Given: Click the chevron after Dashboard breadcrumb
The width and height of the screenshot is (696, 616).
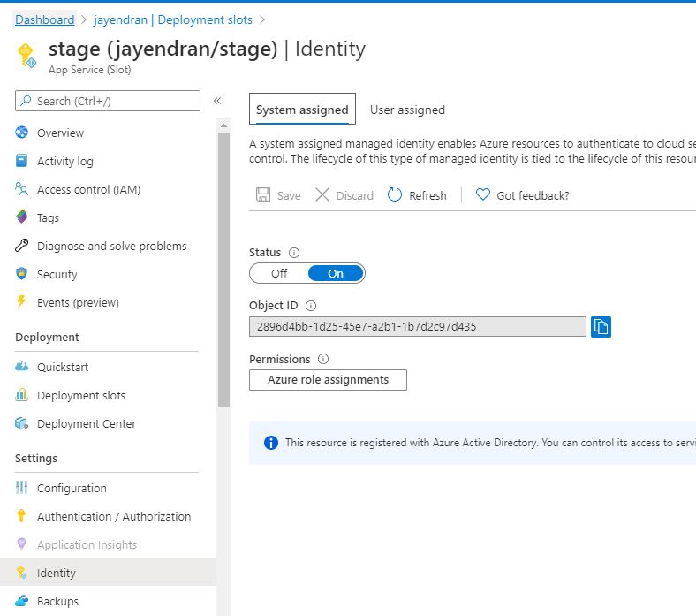Looking at the screenshot, I should pyautogui.click(x=83, y=20).
